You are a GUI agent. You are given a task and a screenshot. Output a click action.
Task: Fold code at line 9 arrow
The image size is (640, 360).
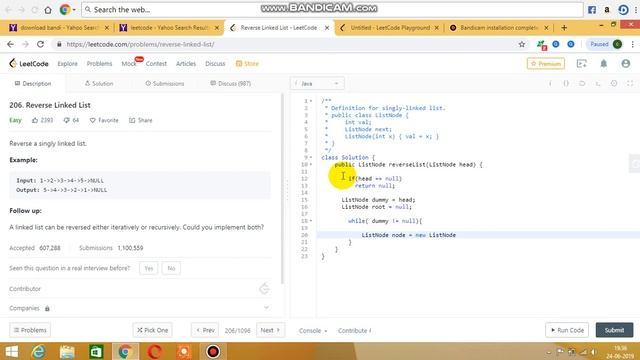pyautogui.click(x=311, y=157)
